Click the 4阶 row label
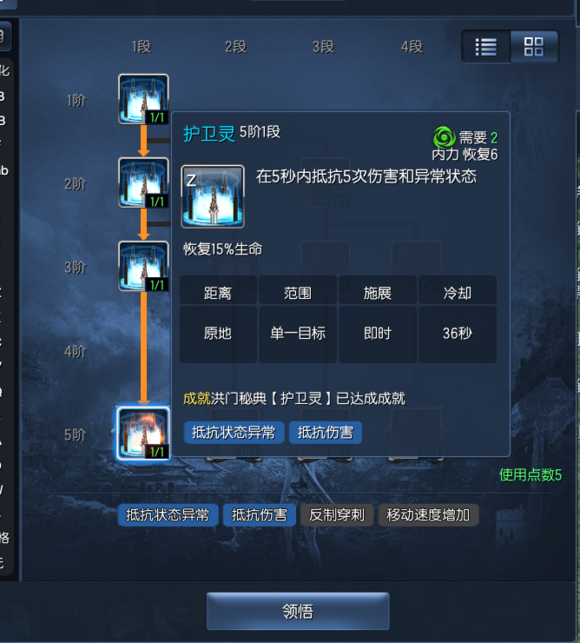The image size is (580, 643). (x=75, y=351)
